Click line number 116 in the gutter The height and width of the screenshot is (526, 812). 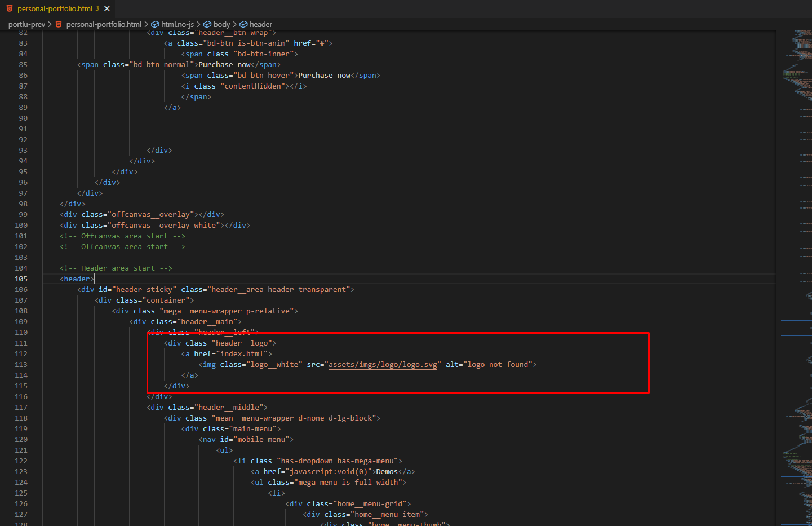point(21,397)
